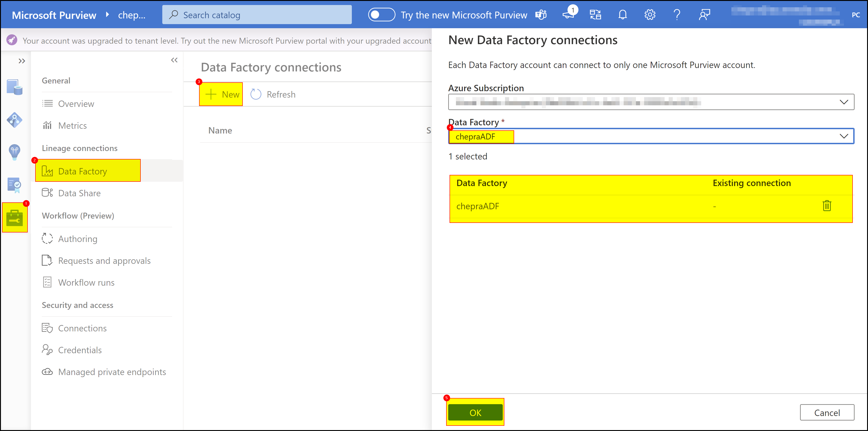Open the Data Catalog sidebar icon

click(x=15, y=87)
